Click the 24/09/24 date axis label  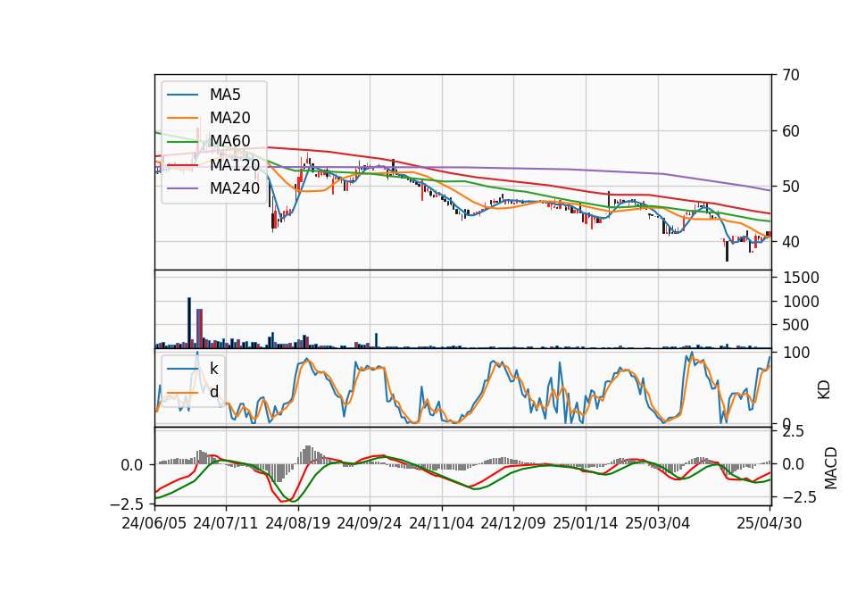369,523
